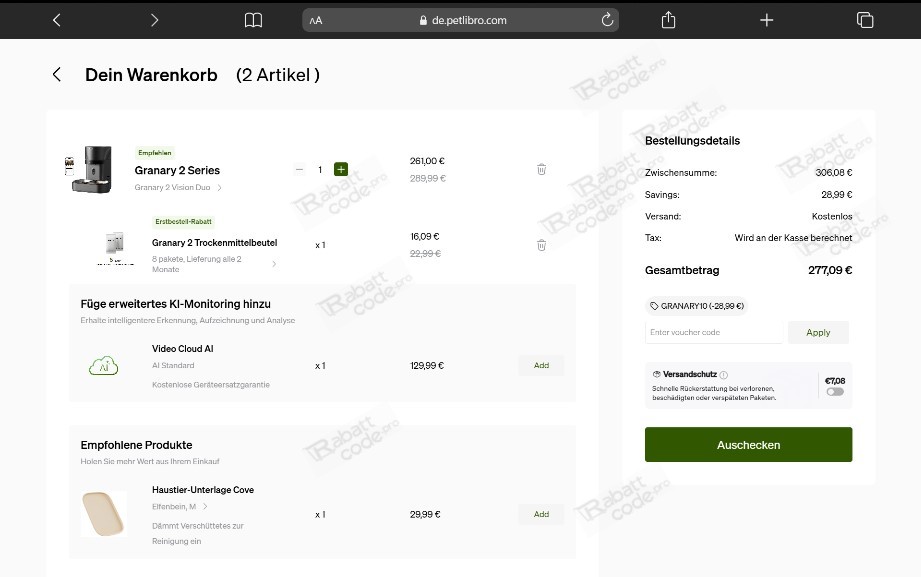Click the GRANARY10 coupon tag
This screenshot has width=921, height=577.
click(x=697, y=306)
